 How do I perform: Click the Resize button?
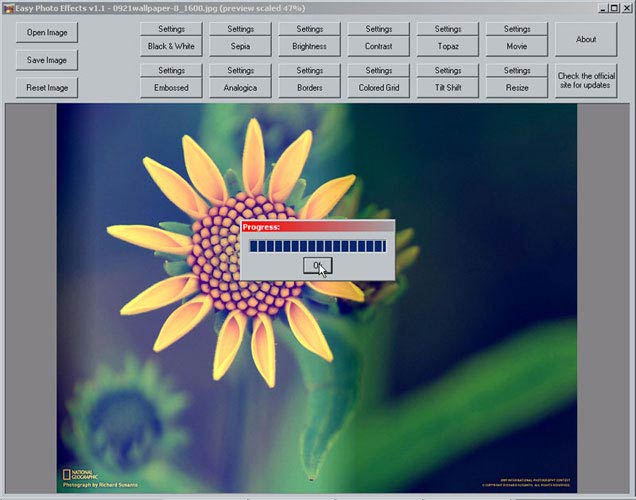[517, 88]
